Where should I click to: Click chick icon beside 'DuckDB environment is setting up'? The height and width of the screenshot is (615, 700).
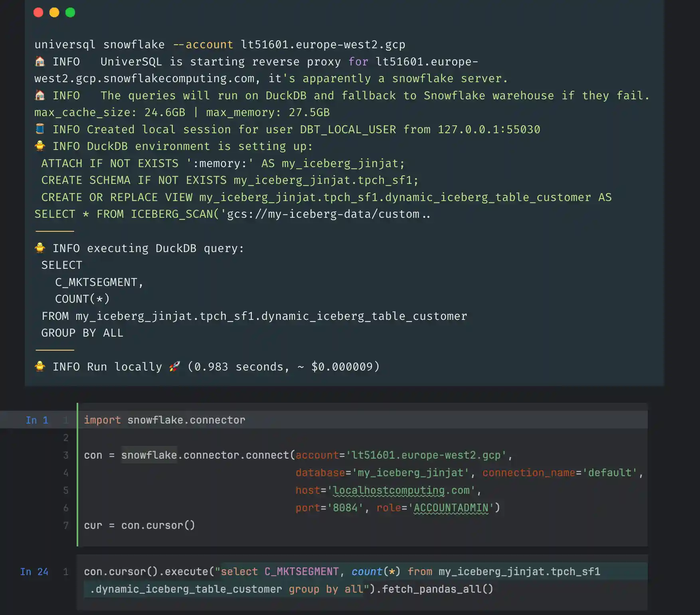[x=40, y=146]
